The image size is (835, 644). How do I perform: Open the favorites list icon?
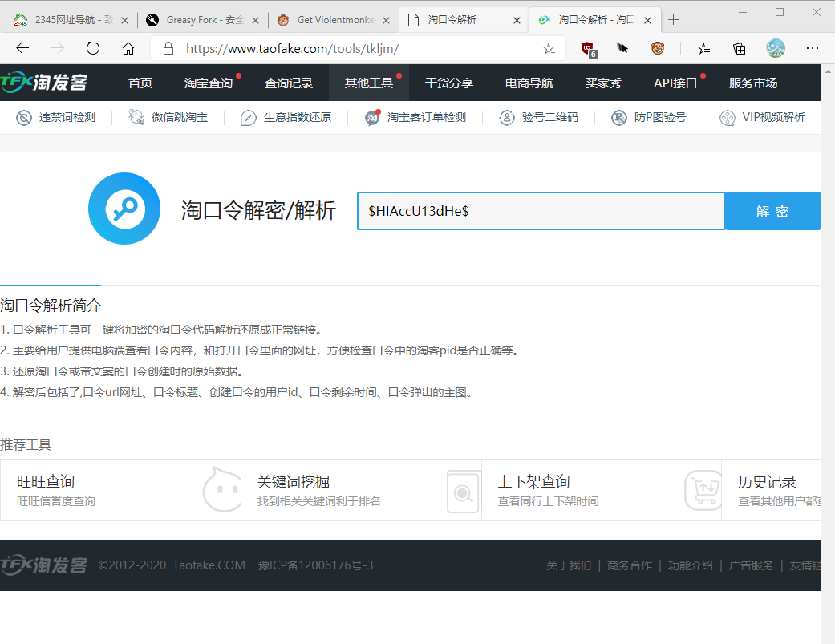(x=703, y=49)
